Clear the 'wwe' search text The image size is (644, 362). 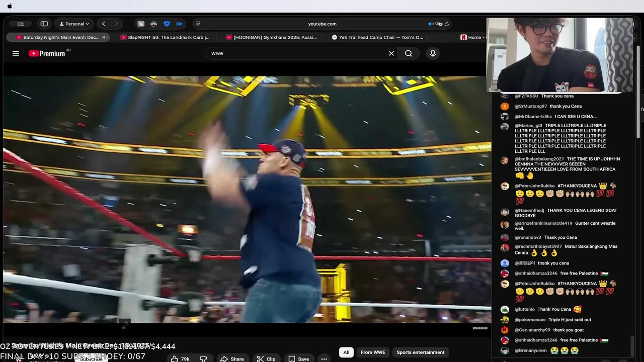tap(391, 53)
